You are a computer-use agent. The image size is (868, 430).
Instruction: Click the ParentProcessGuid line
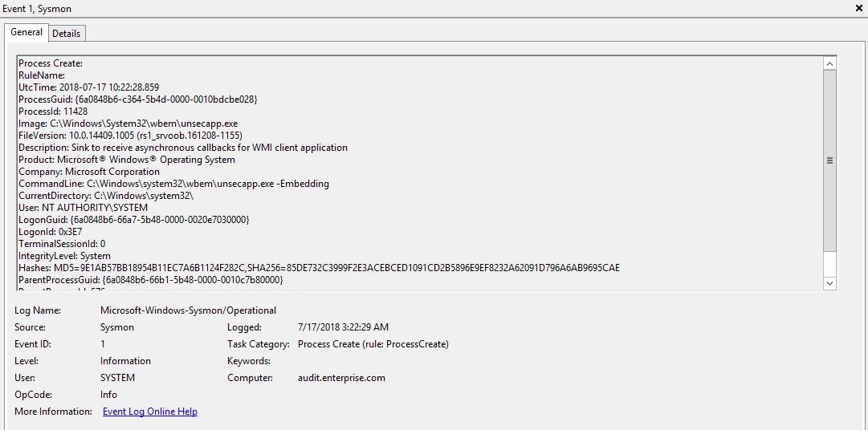tap(151, 281)
